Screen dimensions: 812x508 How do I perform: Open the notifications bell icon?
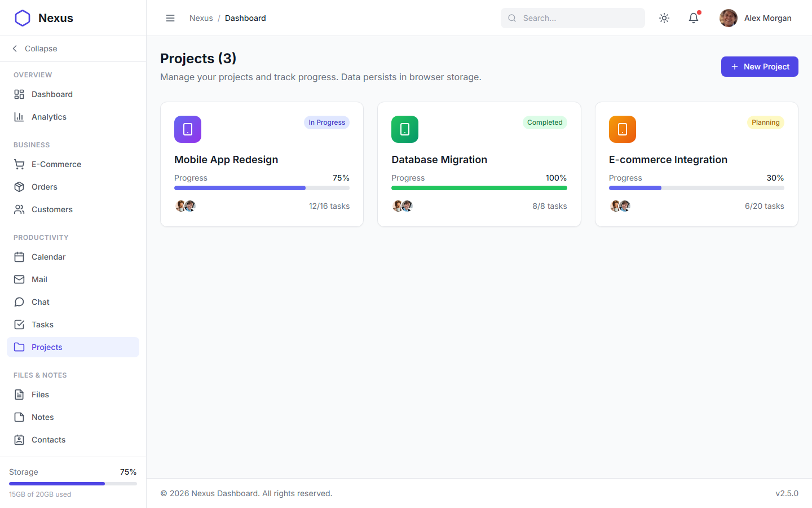(x=694, y=18)
